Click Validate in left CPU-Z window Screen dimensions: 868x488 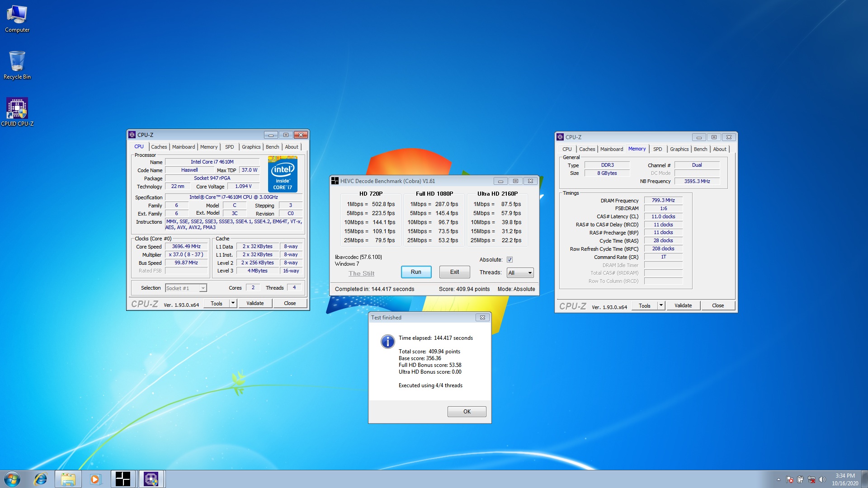(x=255, y=303)
